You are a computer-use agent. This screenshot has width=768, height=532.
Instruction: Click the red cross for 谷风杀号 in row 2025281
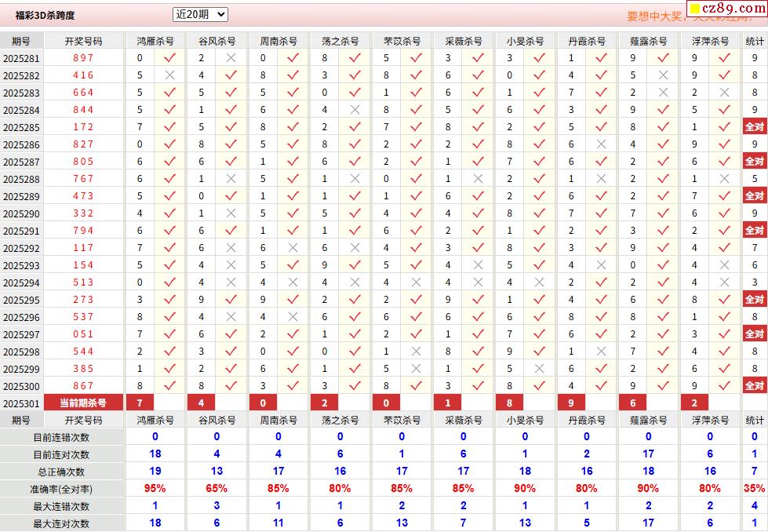point(231,58)
